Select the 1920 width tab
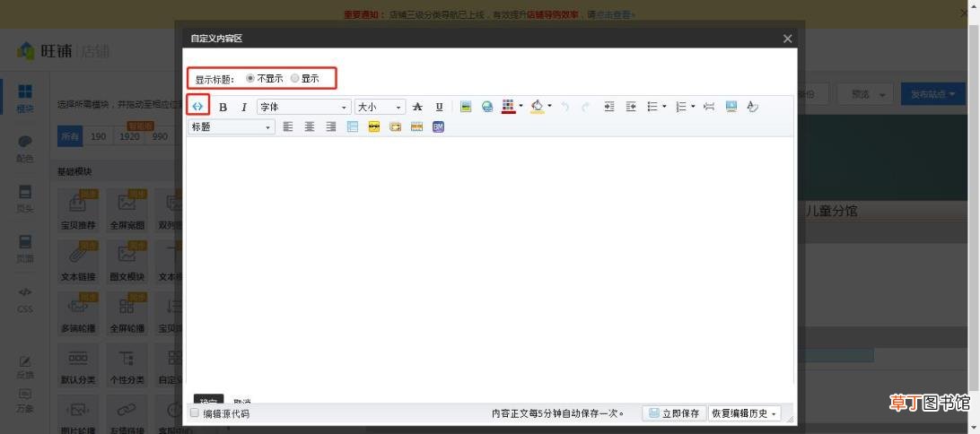Viewport: 980px width, 434px height. pos(129,137)
